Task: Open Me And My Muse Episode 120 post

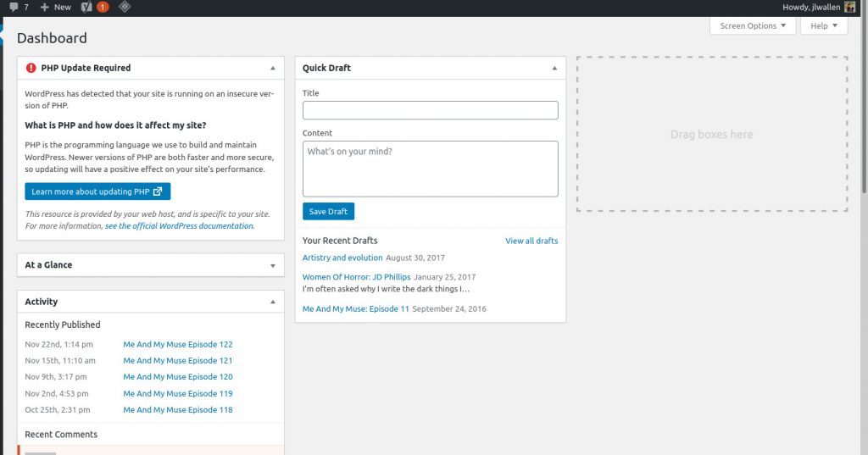Action: tap(178, 377)
